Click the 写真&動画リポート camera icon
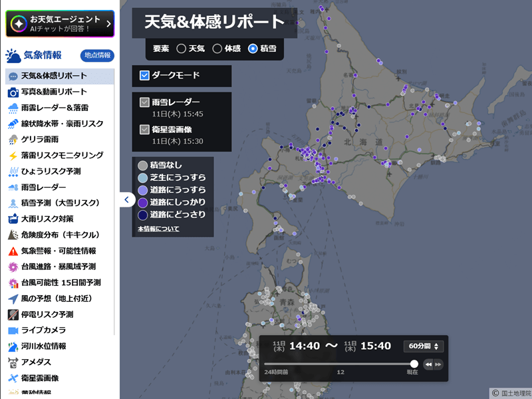The height and width of the screenshot is (399, 532). coord(13,92)
